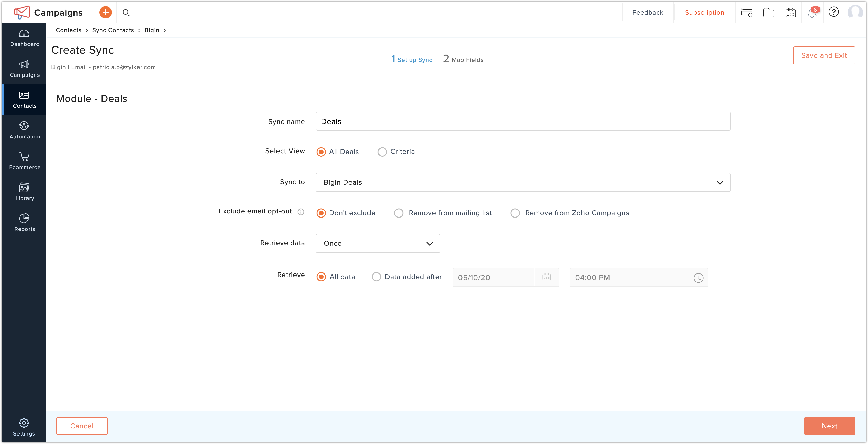This screenshot has width=868, height=444.
Task: Expand the Sync to Bigin Deals dropdown
Action: point(523,182)
